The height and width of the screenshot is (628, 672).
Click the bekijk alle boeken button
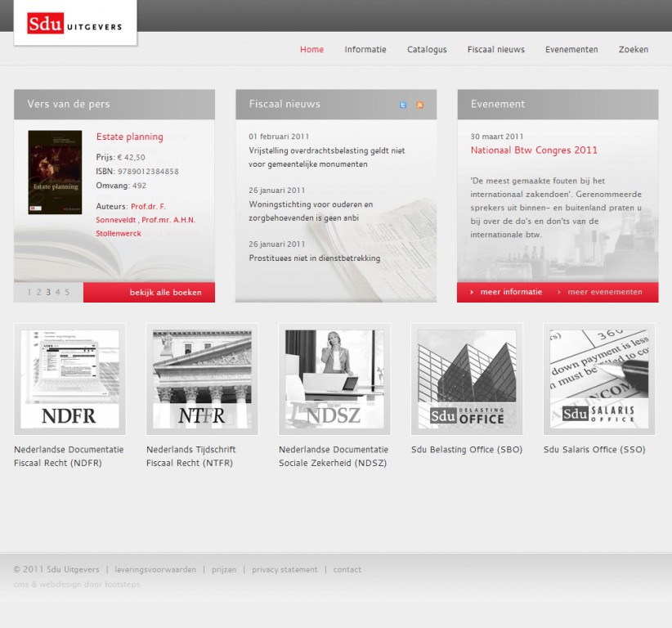(x=149, y=293)
